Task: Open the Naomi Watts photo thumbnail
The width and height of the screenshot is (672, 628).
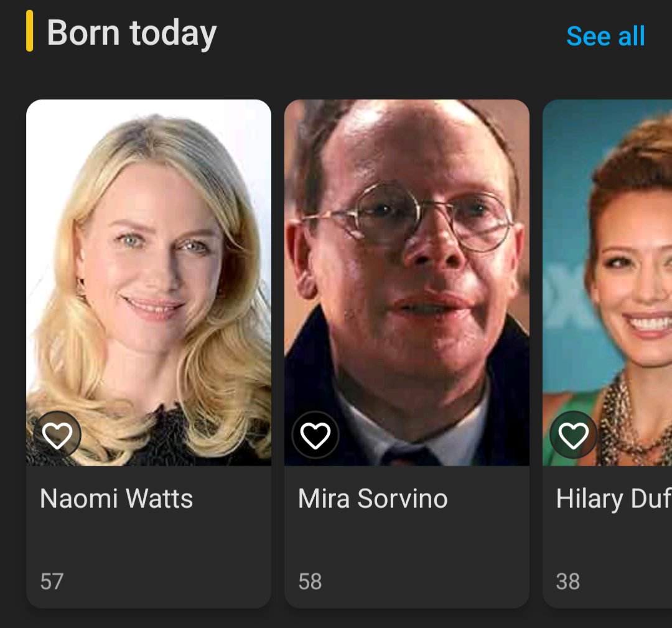Action: pyautogui.click(x=149, y=283)
